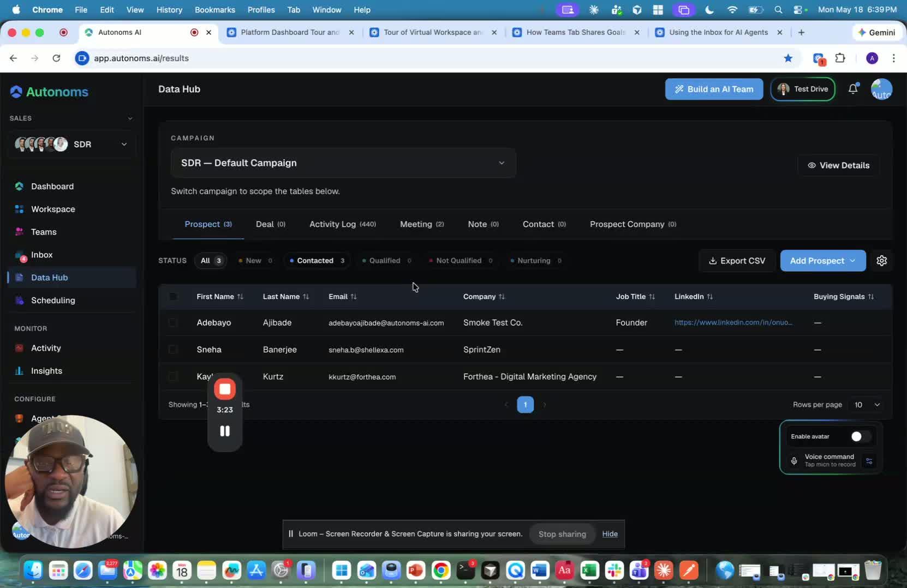Open Slack from the dock
The width and height of the screenshot is (907, 588).
614,571
